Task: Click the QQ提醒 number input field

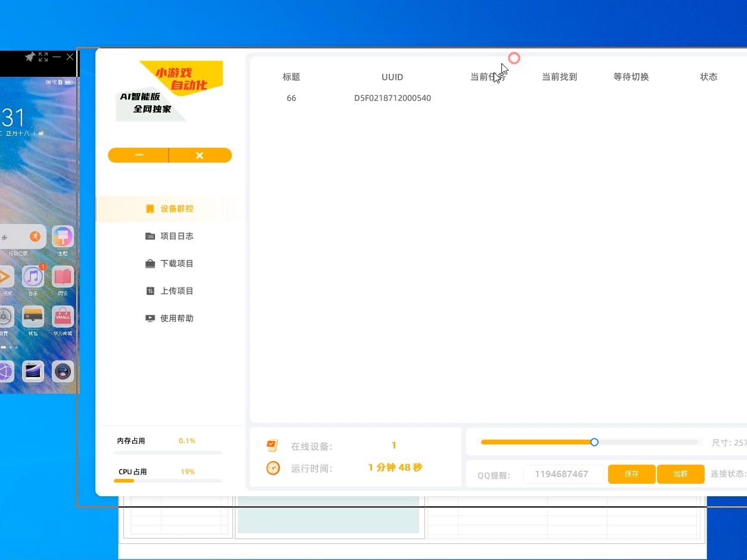Action: pos(563,474)
